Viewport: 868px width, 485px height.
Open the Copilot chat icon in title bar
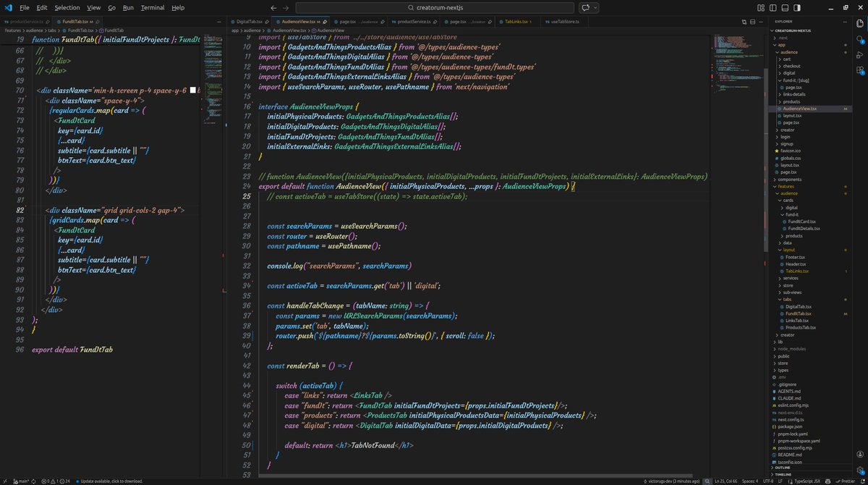pyautogui.click(x=585, y=7)
